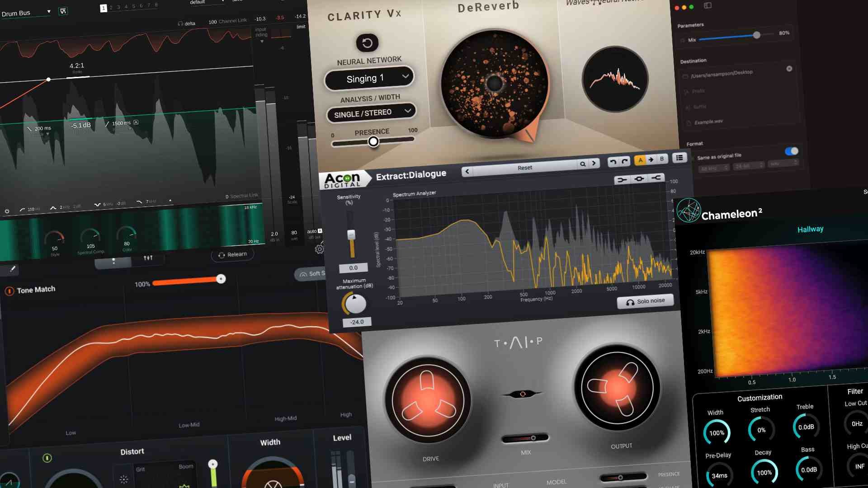The height and width of the screenshot is (488, 868).
Task: Click the 5 kHz notch filter icon
Action: [x=97, y=205]
